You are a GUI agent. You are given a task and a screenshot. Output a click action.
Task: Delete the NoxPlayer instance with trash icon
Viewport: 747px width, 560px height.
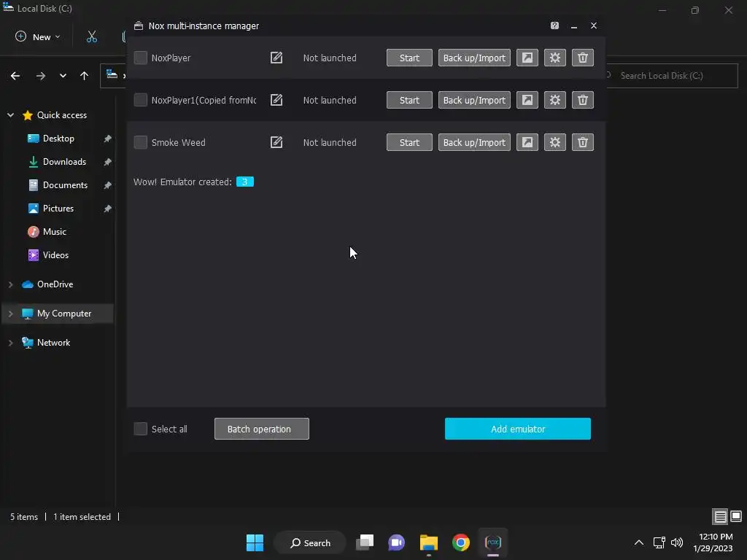click(x=583, y=58)
